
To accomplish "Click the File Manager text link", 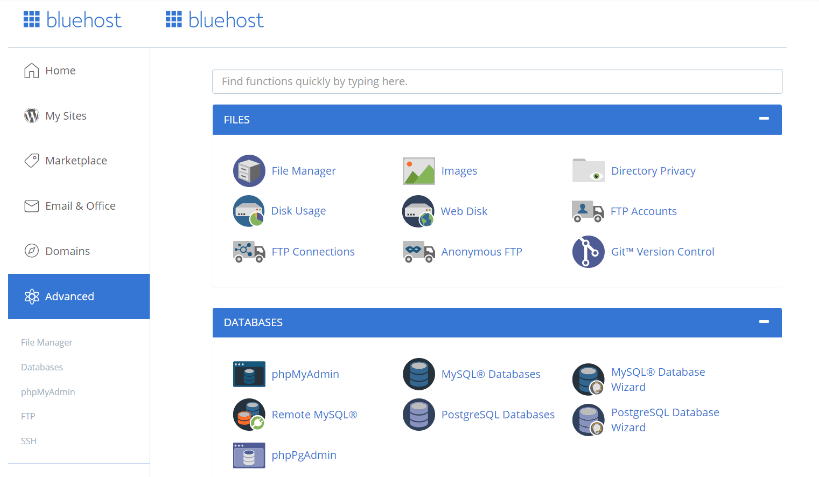I will pos(303,171).
